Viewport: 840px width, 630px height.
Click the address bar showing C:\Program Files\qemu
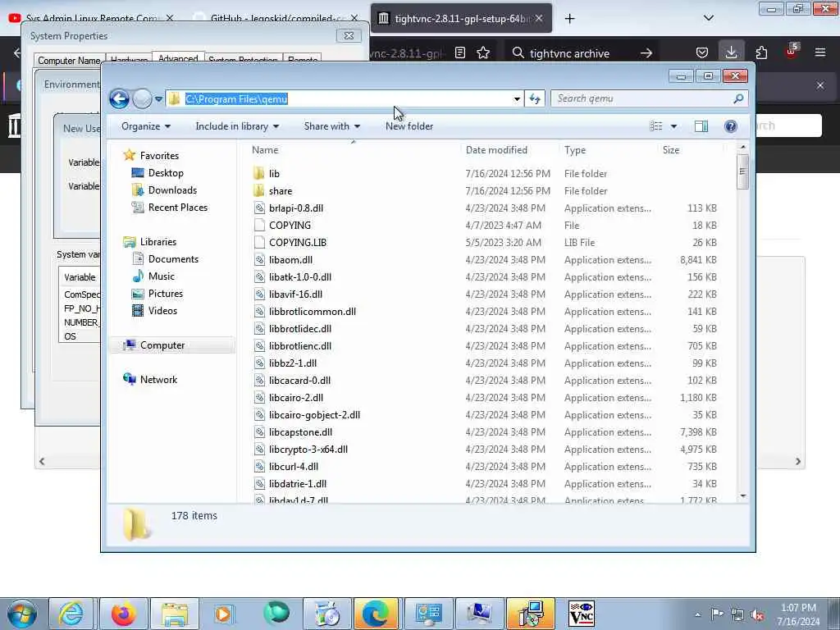pos(343,98)
